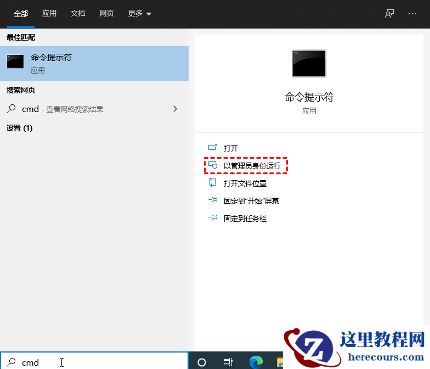Click the small 命令提示符 icon in results
The width and height of the screenshot is (430, 369).
[x=15, y=62]
